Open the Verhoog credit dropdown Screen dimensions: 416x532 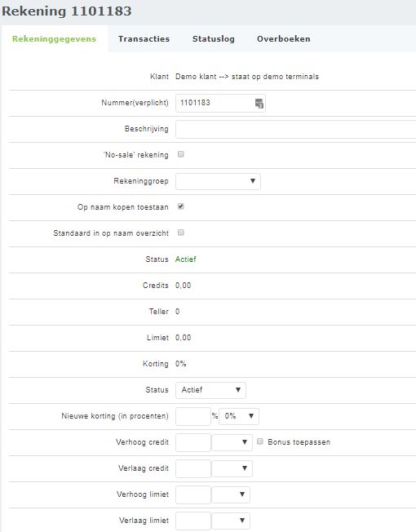232,442
